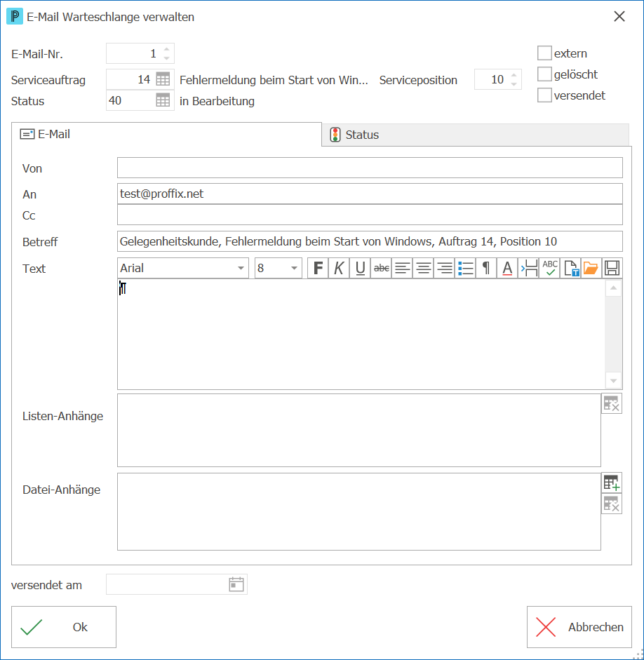Click the Betreff subject field

370,241
